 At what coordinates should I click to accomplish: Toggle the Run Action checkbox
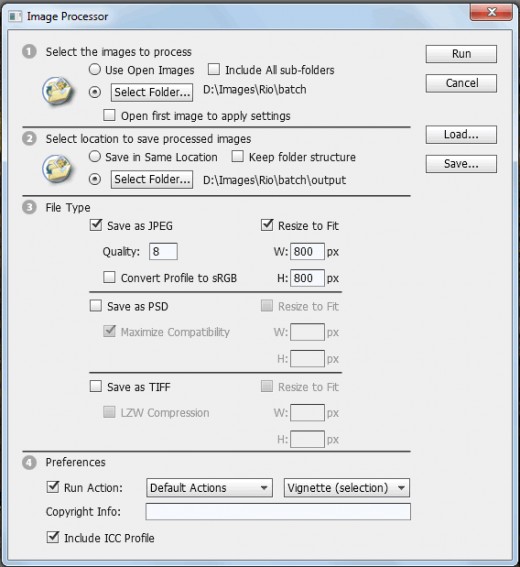tap(53, 487)
